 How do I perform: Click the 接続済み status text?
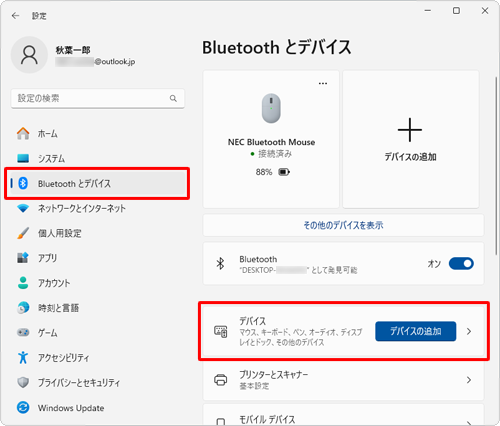275,154
